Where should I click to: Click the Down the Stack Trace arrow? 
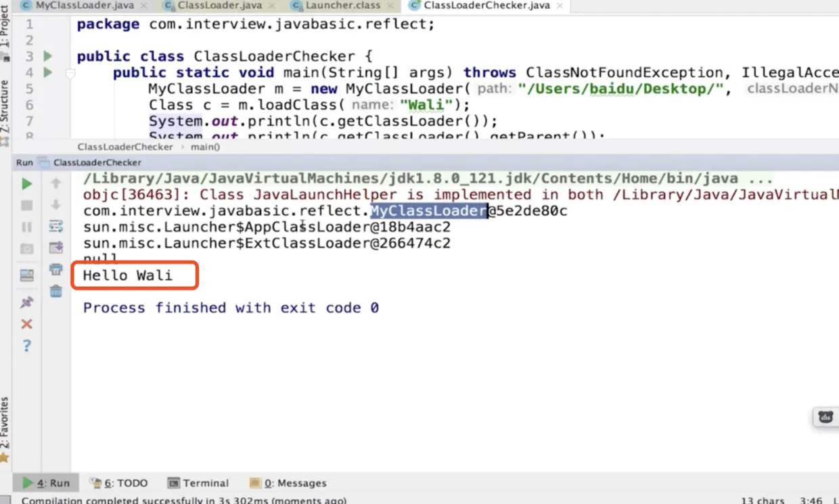click(x=56, y=205)
